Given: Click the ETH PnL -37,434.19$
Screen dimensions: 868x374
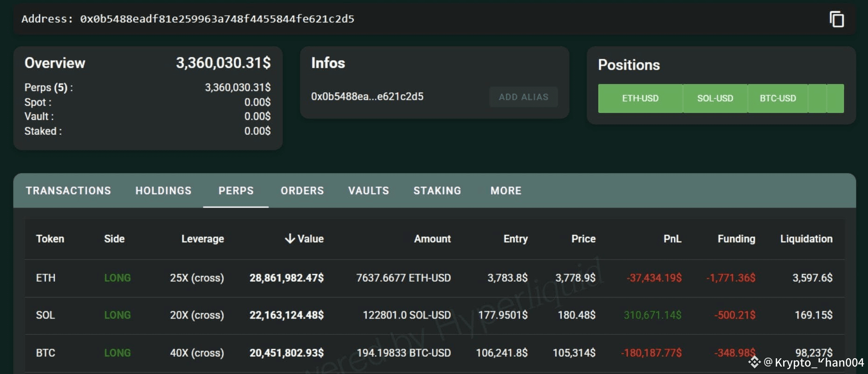Looking at the screenshot, I should [x=654, y=278].
